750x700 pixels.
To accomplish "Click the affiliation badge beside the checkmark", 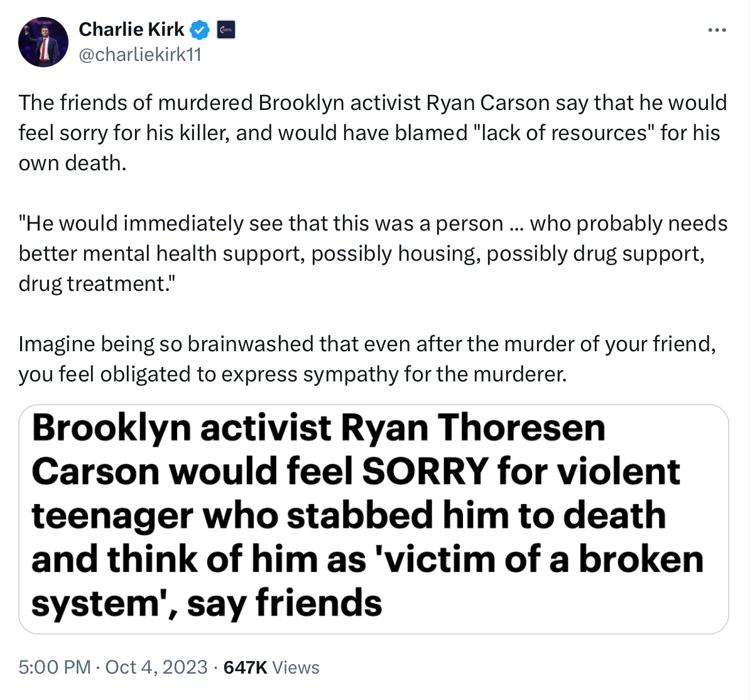I will [226, 30].
